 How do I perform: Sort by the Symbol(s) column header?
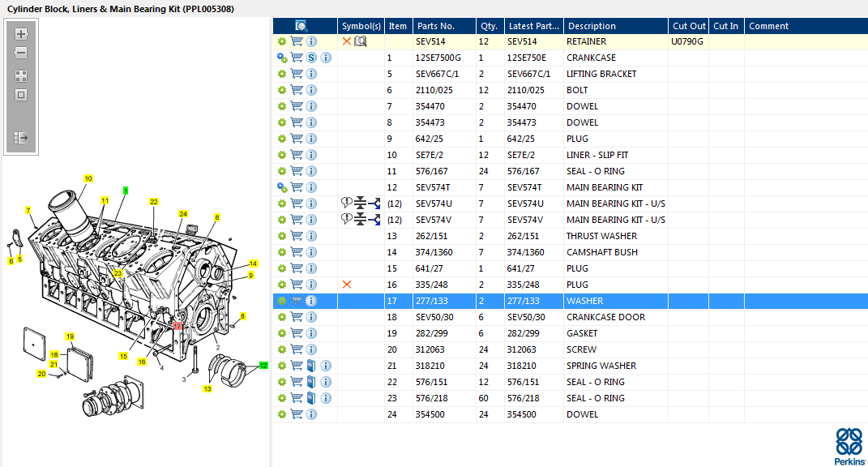coord(361,26)
